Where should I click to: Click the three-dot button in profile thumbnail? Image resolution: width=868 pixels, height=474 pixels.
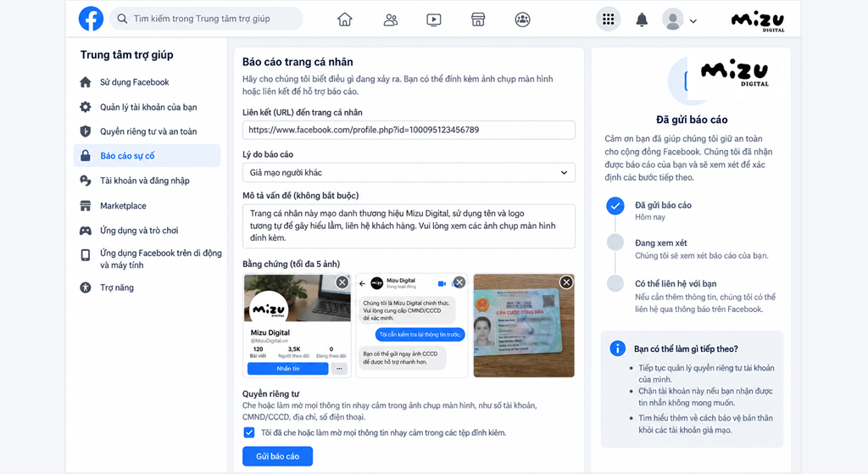[x=339, y=369]
